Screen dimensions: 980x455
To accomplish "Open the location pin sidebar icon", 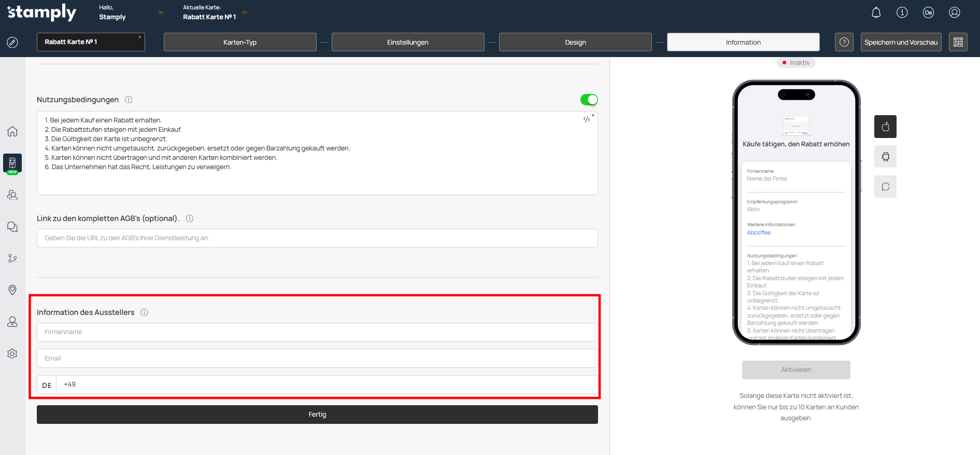I will point(12,289).
